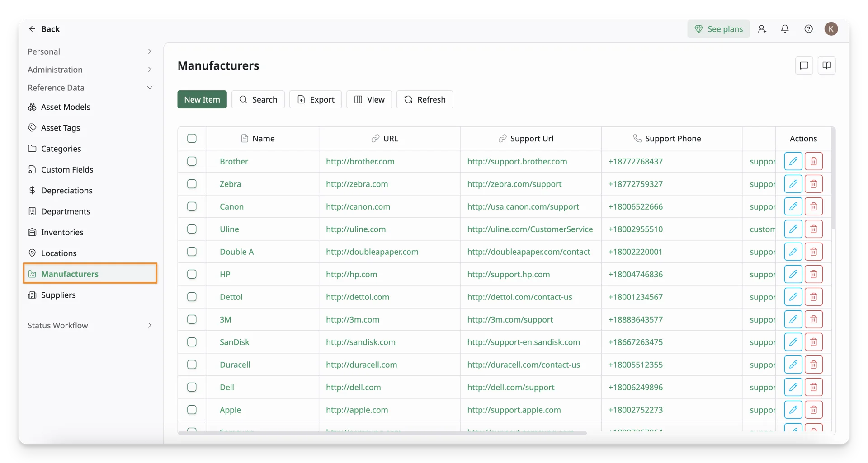Image resolution: width=868 pixels, height=463 pixels.
Task: Select the Double A row checkbox
Action: [x=192, y=252]
